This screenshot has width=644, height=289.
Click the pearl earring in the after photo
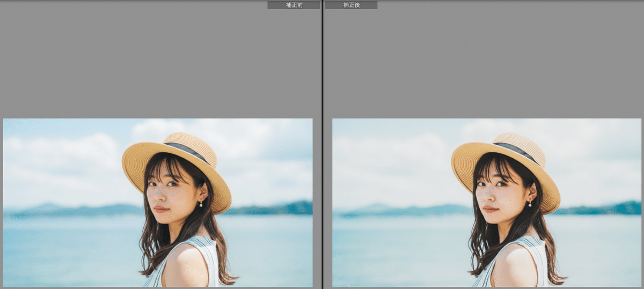[530, 204]
